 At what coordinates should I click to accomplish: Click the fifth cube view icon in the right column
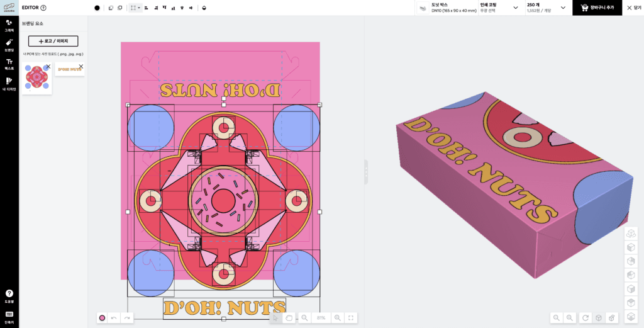point(630,290)
